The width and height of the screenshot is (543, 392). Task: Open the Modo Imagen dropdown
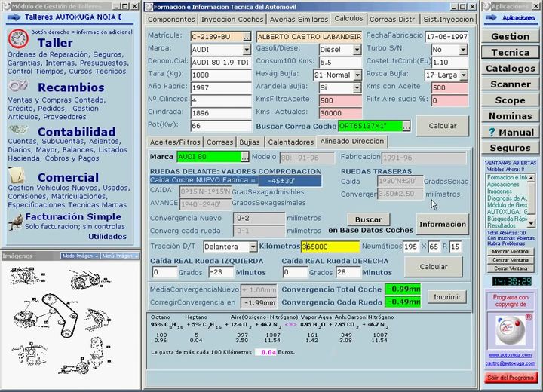(x=80, y=256)
